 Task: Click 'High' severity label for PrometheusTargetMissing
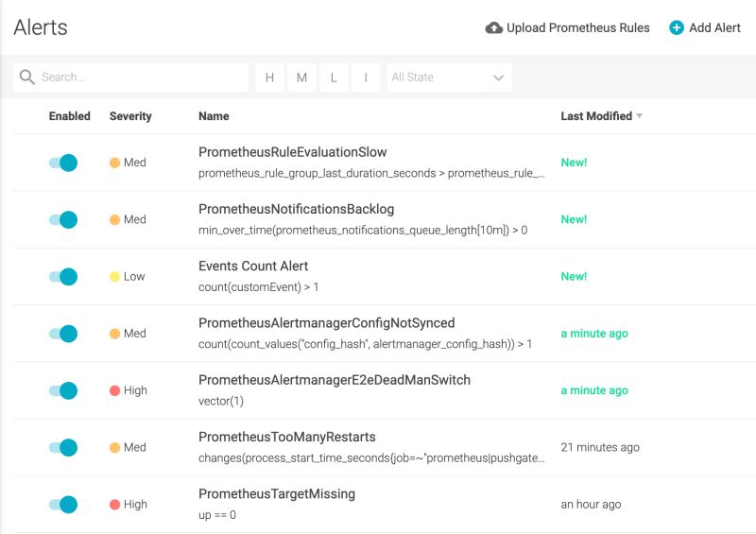click(135, 504)
